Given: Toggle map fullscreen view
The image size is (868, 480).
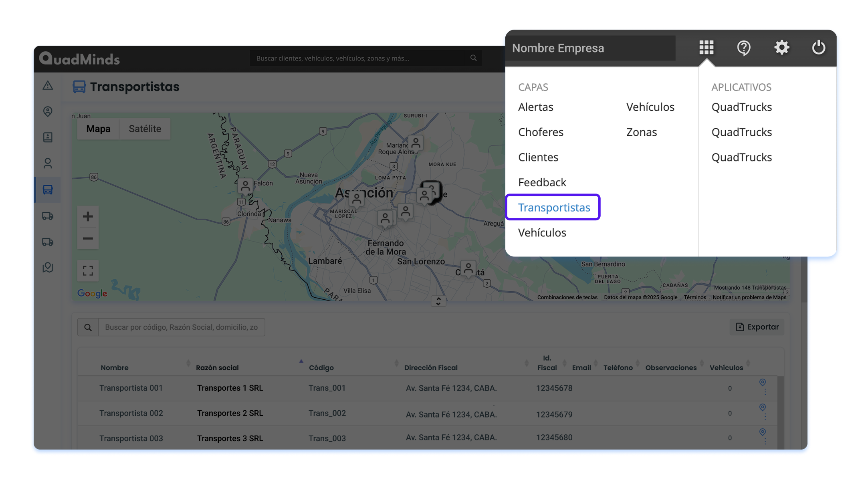Looking at the screenshot, I should point(88,271).
